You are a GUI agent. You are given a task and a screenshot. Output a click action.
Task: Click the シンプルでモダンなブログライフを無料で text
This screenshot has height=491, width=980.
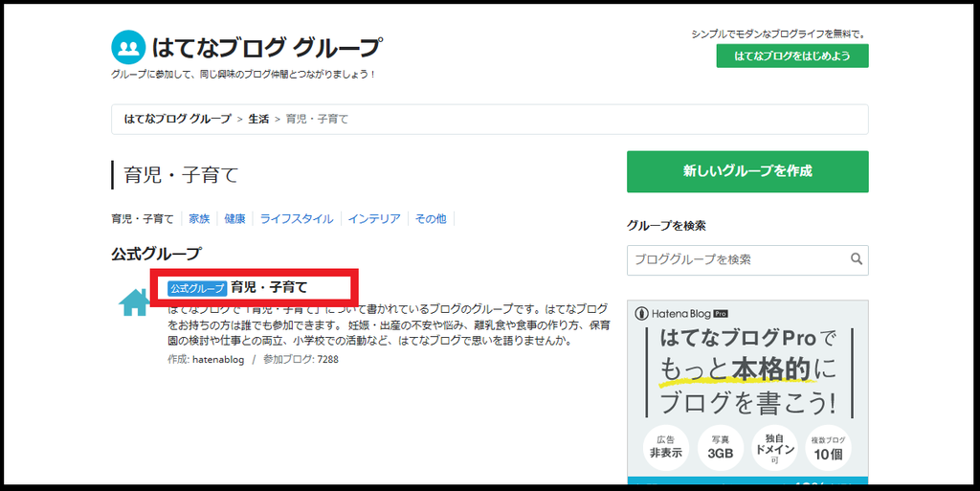[779, 34]
